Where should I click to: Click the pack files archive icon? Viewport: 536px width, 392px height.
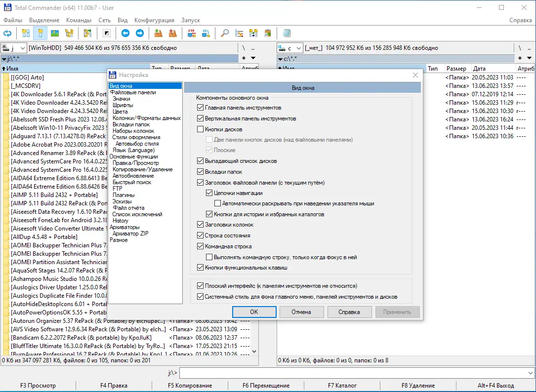click(x=158, y=33)
